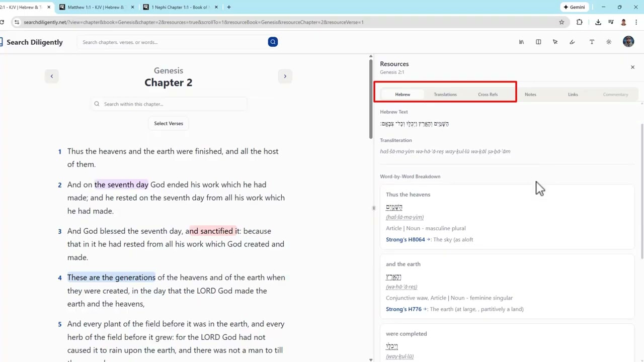The width and height of the screenshot is (644, 362).
Task: Click the browser address bar URL
Action: coord(194,22)
